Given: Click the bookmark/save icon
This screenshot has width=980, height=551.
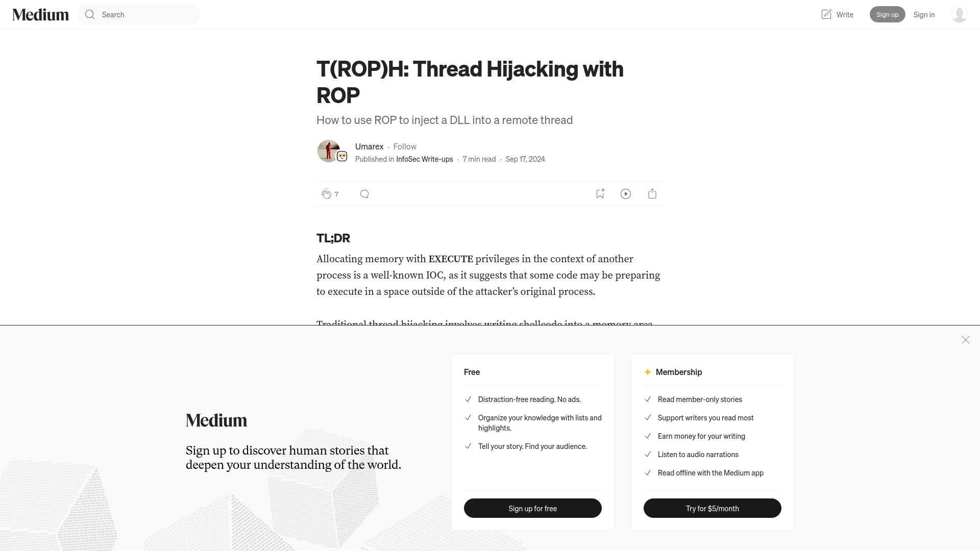Looking at the screenshot, I should click(x=600, y=194).
